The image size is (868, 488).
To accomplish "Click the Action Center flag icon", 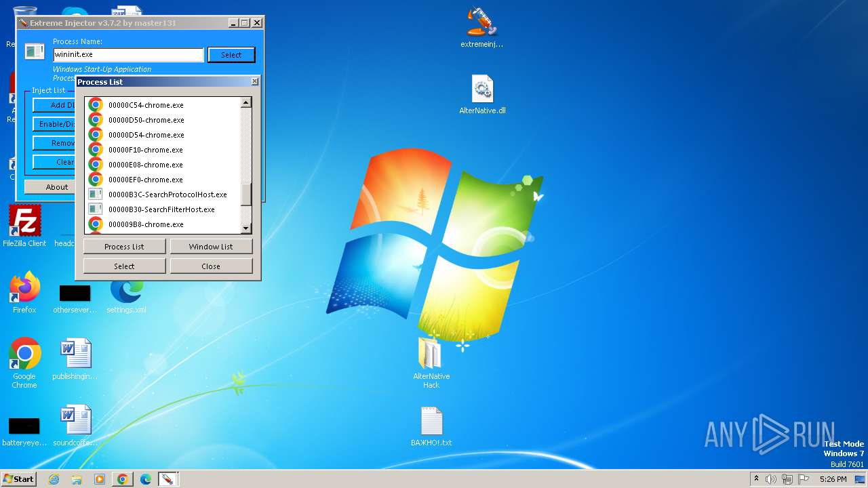I will (x=802, y=479).
